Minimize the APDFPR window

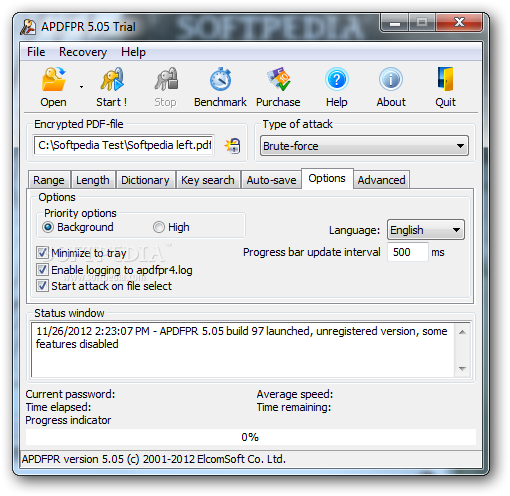pyautogui.click(x=395, y=23)
